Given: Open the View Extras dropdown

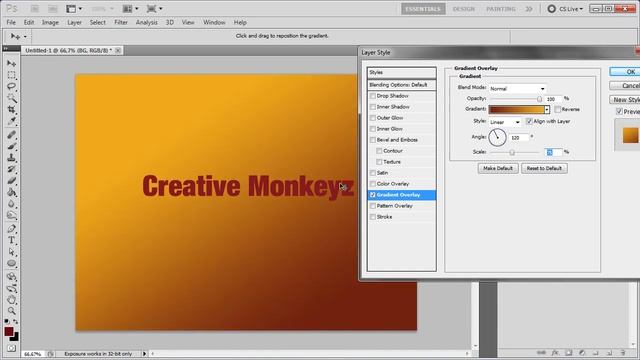Looking at the screenshot, I should (74, 9).
